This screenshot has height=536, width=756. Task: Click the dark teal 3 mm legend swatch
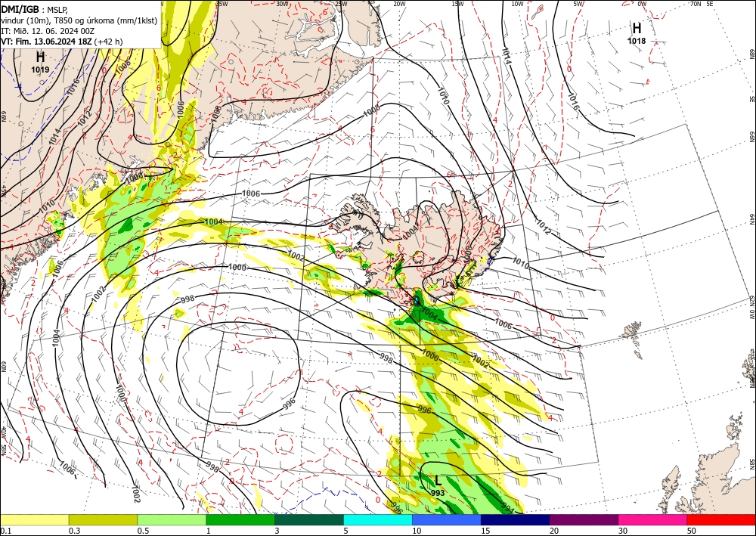309,519
